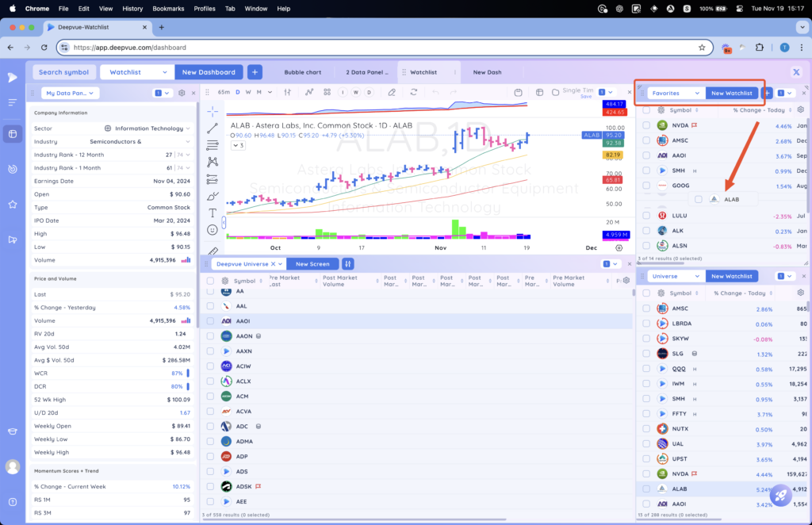Tick the UPST checkbox in Universe watchlist

coord(646,458)
